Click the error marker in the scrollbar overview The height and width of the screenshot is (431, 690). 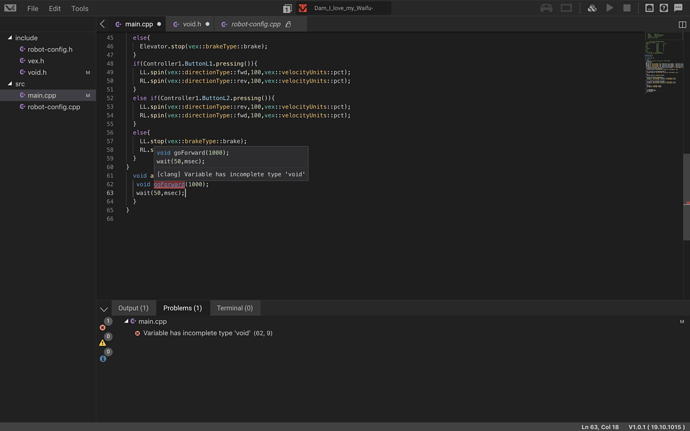686,203
